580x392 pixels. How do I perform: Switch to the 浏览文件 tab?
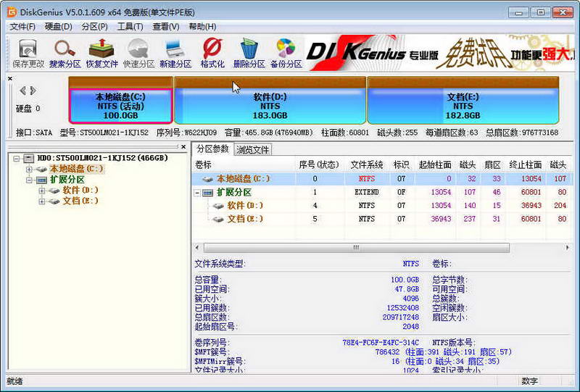[x=253, y=150]
